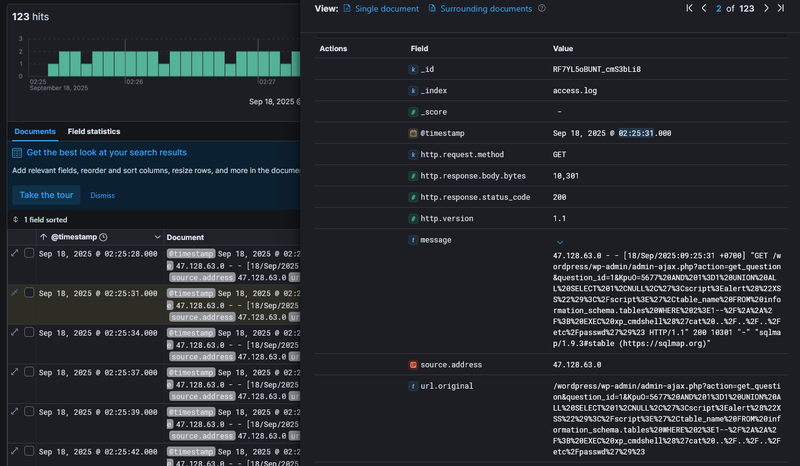
Task: Click the clock icon beside @timestamp header
Action: click(x=103, y=237)
